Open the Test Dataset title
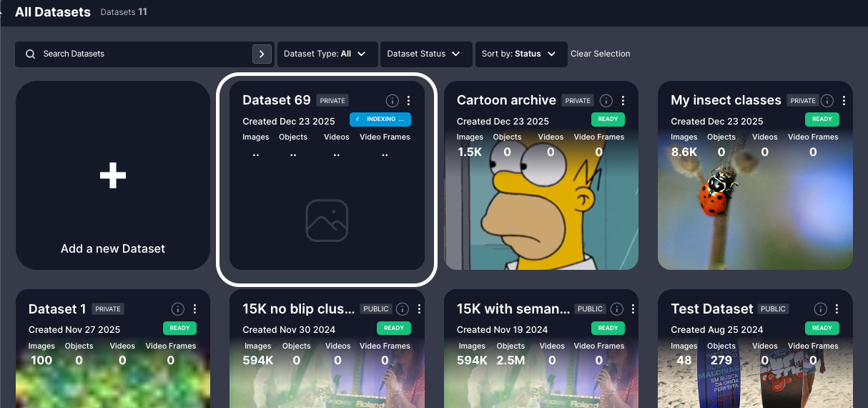The height and width of the screenshot is (408, 868). [712, 309]
